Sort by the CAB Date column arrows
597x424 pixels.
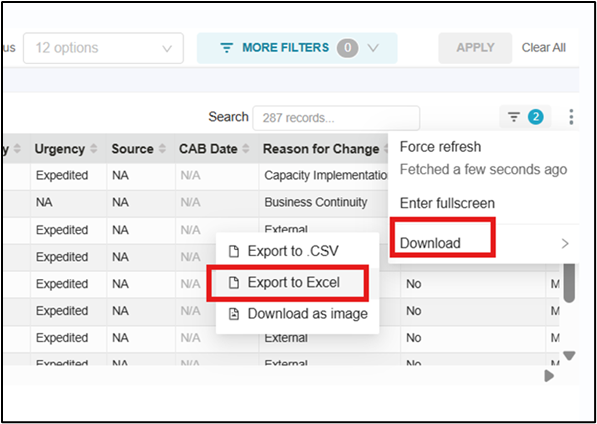pos(246,149)
